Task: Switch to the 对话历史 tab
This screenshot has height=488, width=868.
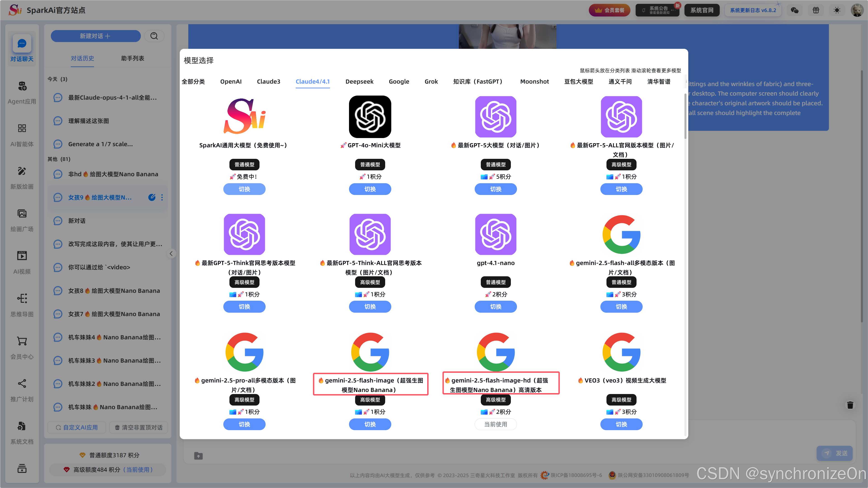Action: pyautogui.click(x=82, y=58)
